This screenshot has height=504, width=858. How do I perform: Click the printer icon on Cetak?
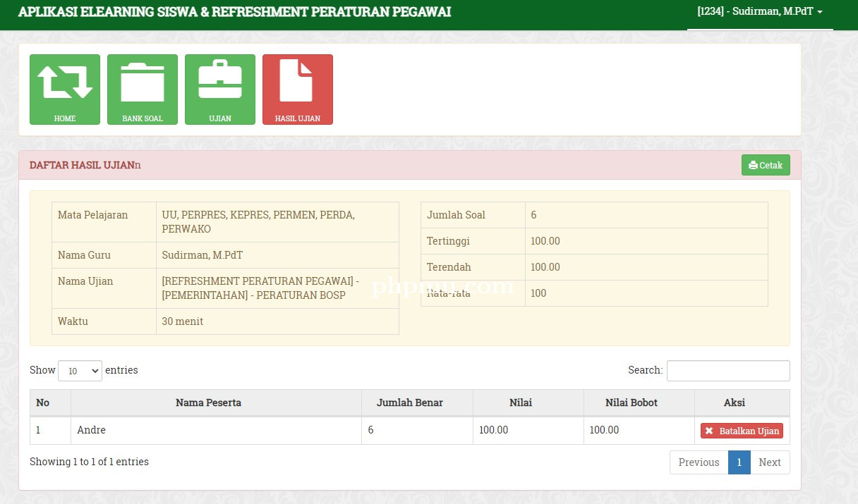click(753, 166)
